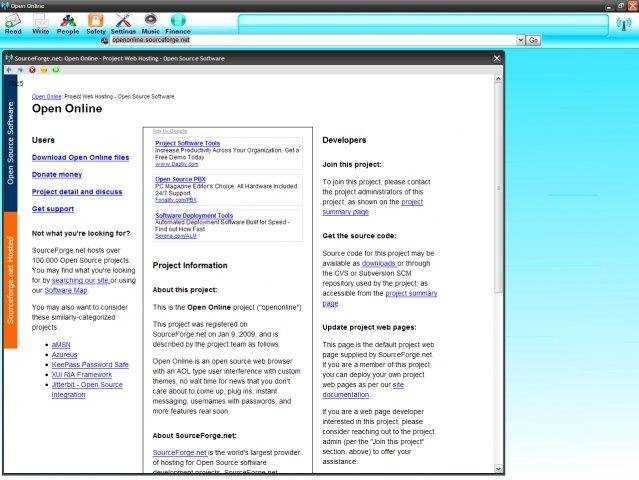Click the Open Source Software side banner
Image resolution: width=639 pixels, height=480 pixels.
(10, 143)
